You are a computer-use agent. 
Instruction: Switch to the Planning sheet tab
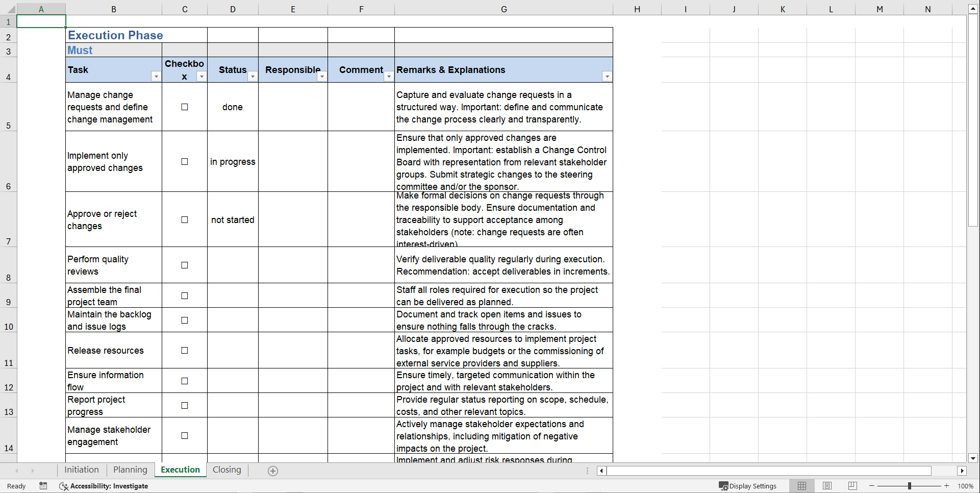click(130, 470)
